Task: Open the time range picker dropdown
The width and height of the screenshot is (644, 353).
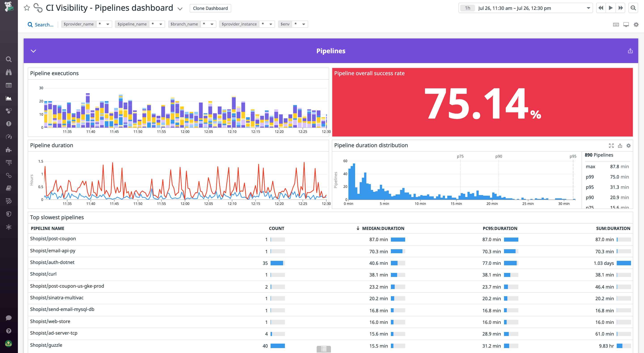Action: click(589, 8)
